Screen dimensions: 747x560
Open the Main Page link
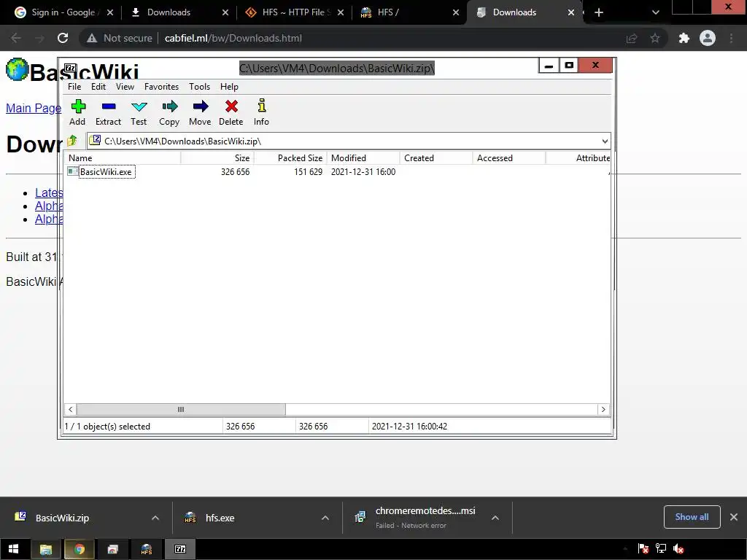point(34,108)
